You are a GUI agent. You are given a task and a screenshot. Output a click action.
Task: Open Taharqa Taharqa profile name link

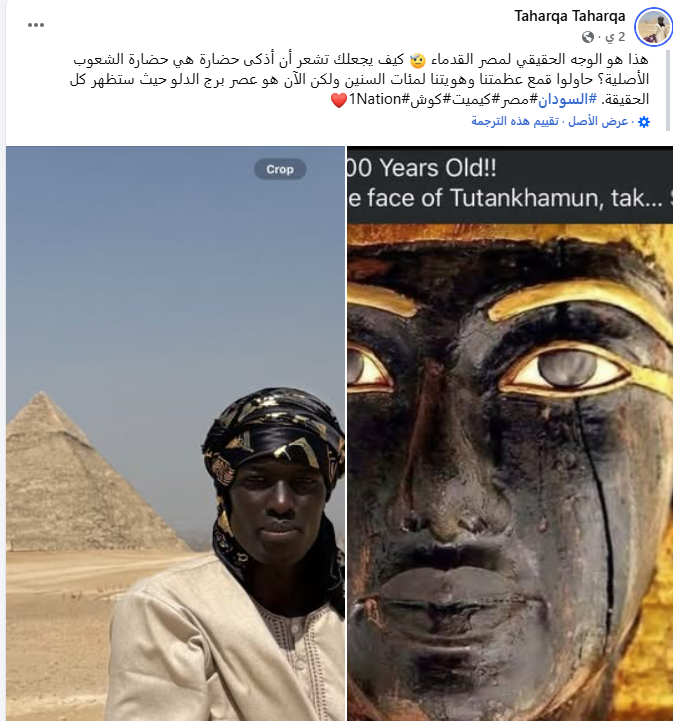click(570, 16)
